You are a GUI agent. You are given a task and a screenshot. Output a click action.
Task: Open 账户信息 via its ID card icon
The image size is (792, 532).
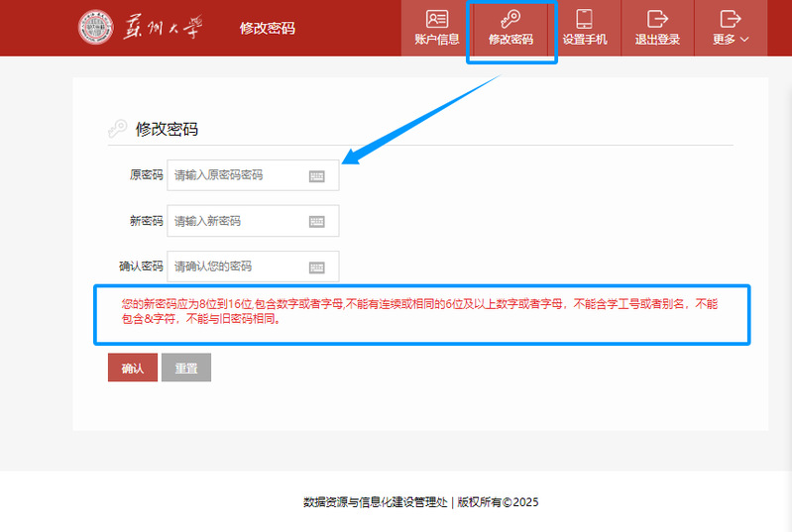pyautogui.click(x=437, y=19)
